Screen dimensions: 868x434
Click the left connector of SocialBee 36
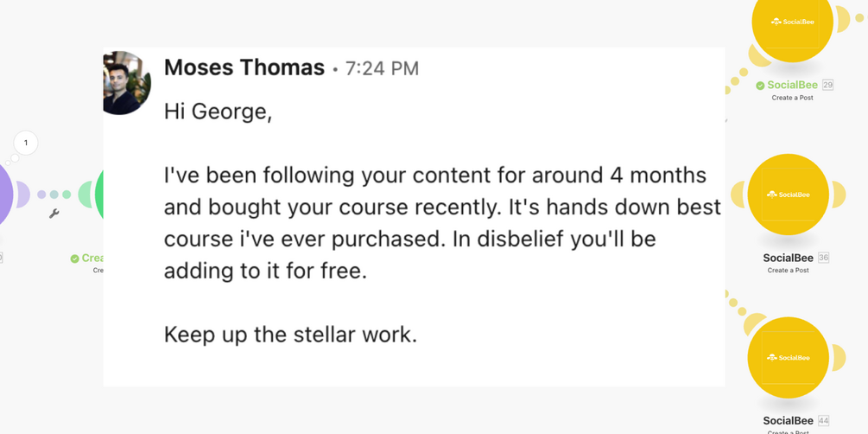point(737,195)
